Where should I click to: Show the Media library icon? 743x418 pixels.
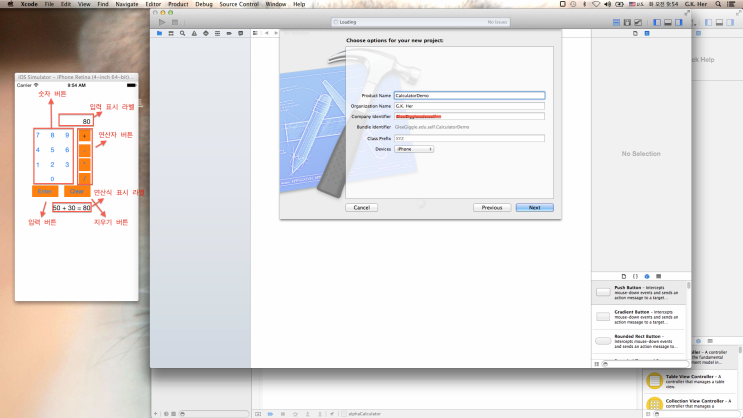point(659,276)
